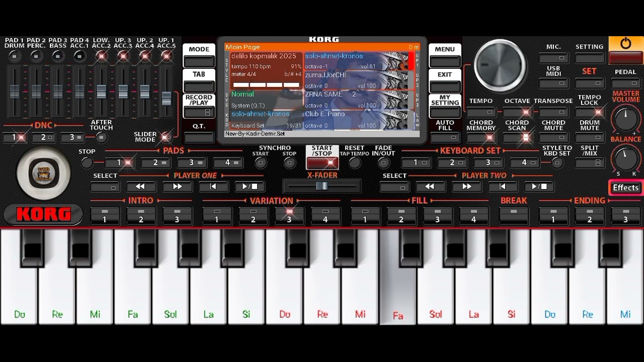Fast-forward Player Two

(466, 187)
